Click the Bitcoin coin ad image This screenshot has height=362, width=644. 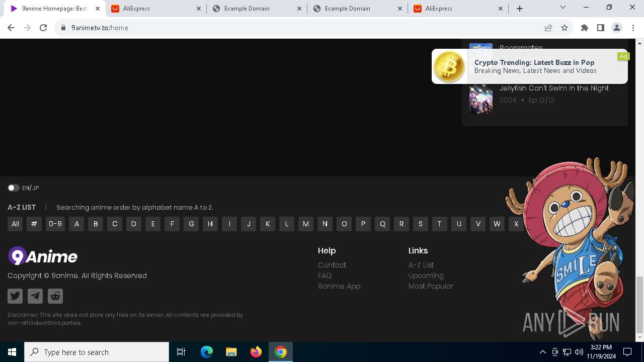tap(449, 67)
